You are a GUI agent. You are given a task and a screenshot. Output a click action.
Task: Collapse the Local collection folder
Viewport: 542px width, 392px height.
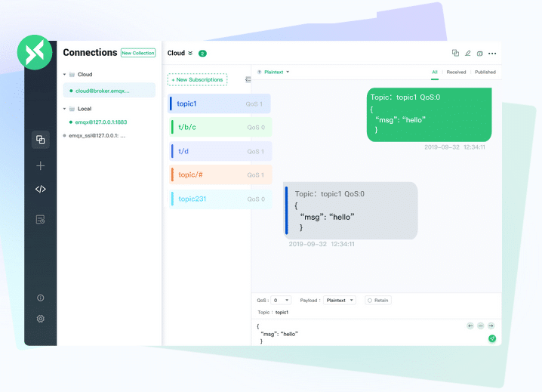pos(65,109)
